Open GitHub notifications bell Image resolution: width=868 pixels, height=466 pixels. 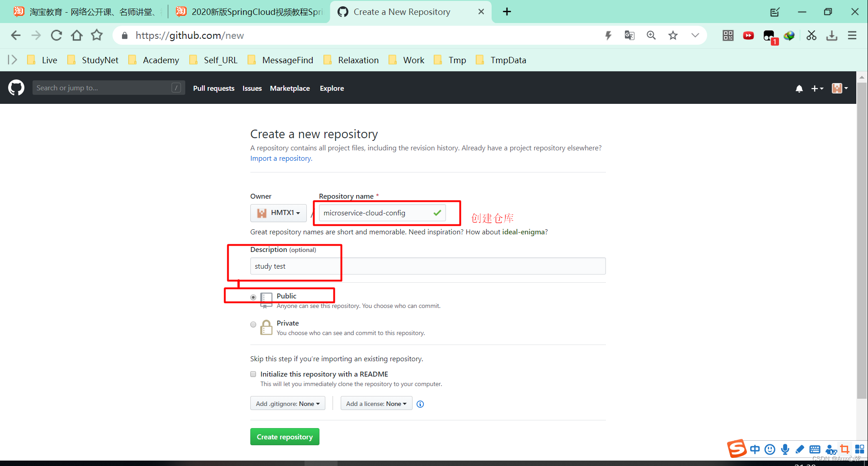[799, 88]
